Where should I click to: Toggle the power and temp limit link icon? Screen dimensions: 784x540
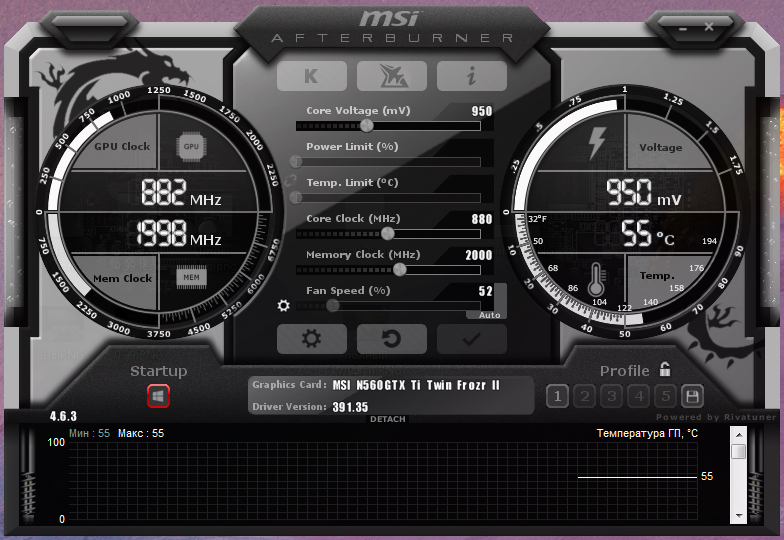click(x=290, y=180)
